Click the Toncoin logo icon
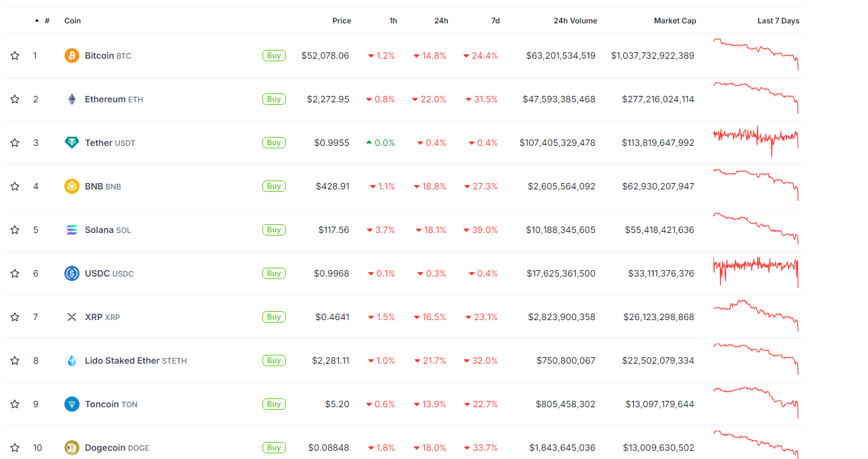Viewport: 868px width, 459px height. (72, 404)
